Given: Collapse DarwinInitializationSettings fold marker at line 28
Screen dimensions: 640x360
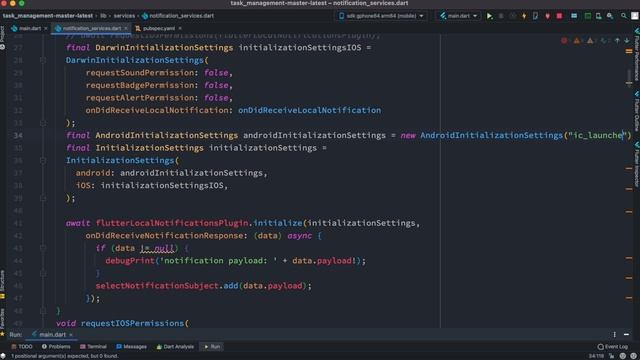Looking at the screenshot, I should pos(43,60).
